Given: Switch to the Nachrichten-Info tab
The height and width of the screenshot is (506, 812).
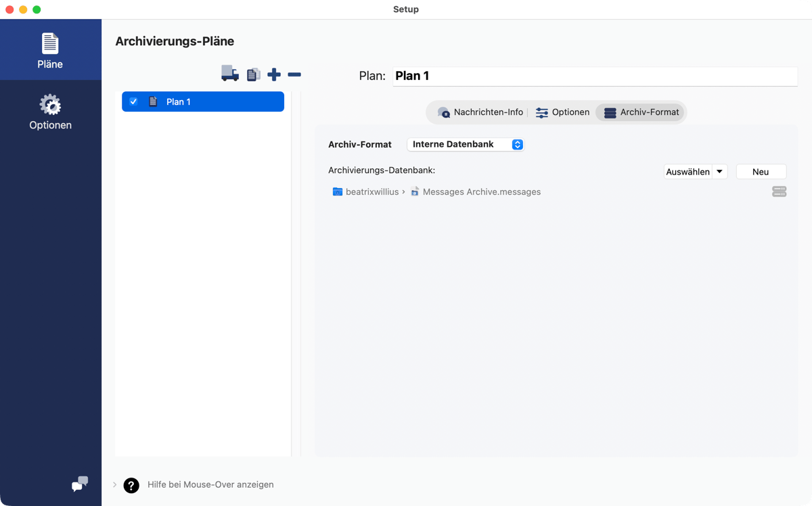Looking at the screenshot, I should (x=480, y=112).
